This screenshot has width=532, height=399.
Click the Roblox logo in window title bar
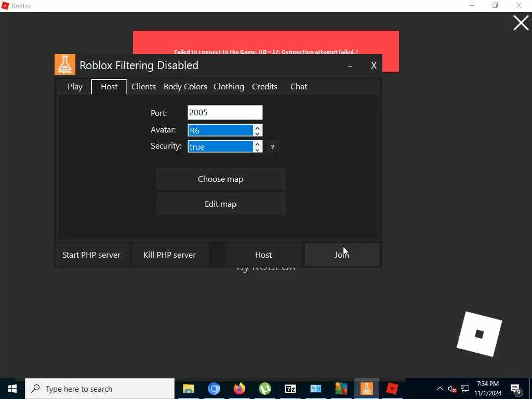click(5, 6)
